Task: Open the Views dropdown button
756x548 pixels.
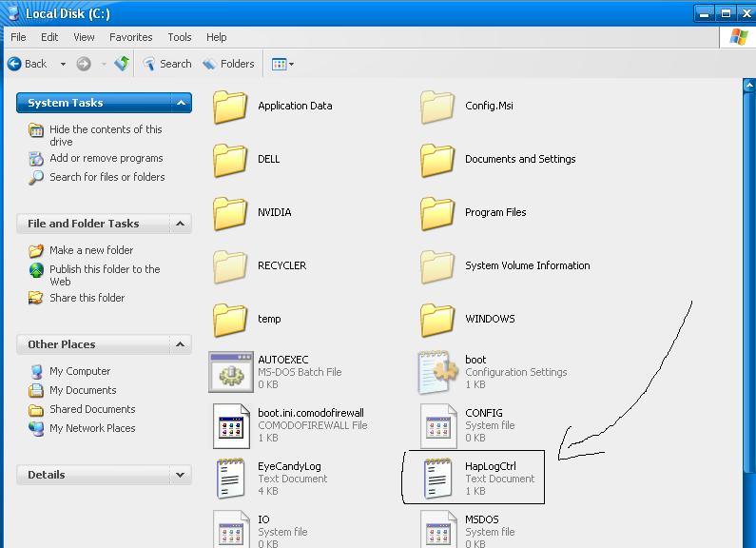Action: pyautogui.click(x=282, y=64)
